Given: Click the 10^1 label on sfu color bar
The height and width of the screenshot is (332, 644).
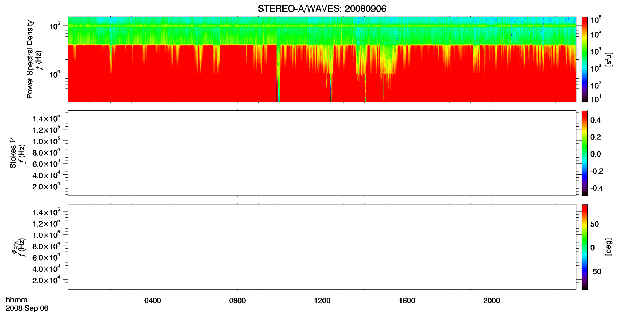Looking at the screenshot, I should 596,99.
